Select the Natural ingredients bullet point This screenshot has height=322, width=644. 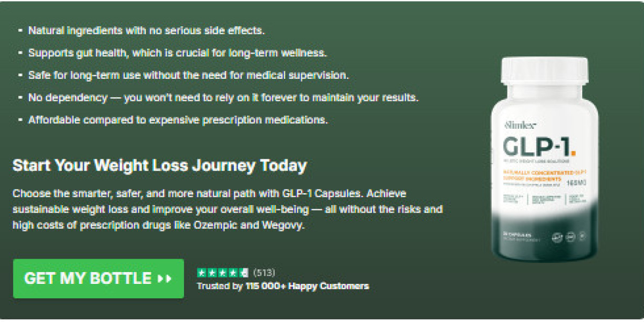(x=147, y=31)
